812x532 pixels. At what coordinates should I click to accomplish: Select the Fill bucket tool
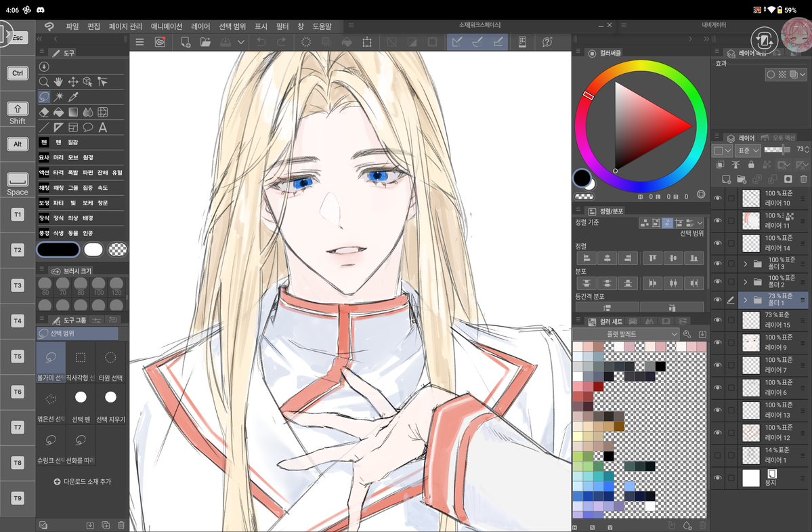click(58, 112)
